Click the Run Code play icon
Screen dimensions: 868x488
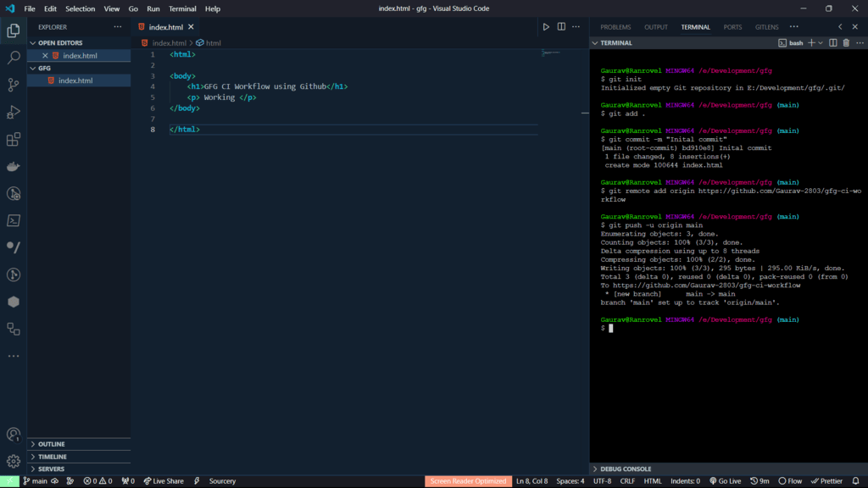546,27
